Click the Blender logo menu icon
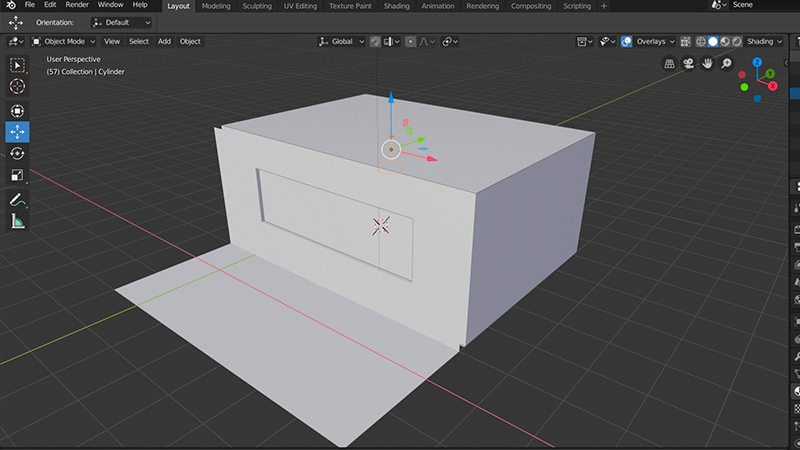 pos(11,5)
